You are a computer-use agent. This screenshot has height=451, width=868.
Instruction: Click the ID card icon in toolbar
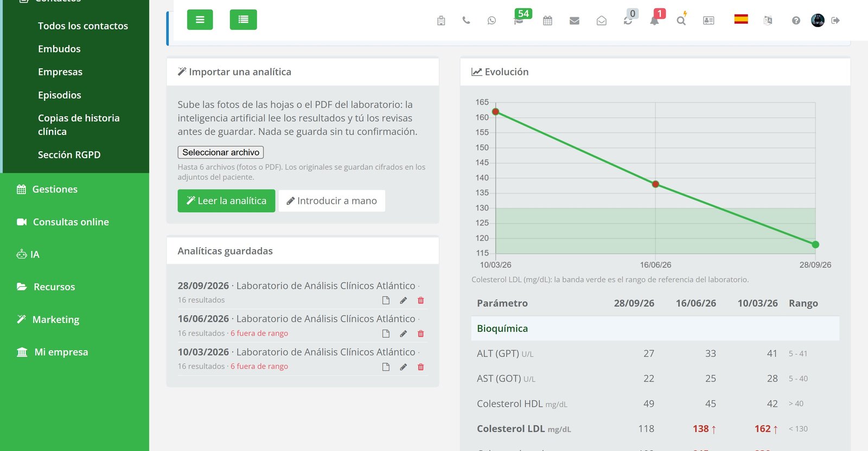709,21
